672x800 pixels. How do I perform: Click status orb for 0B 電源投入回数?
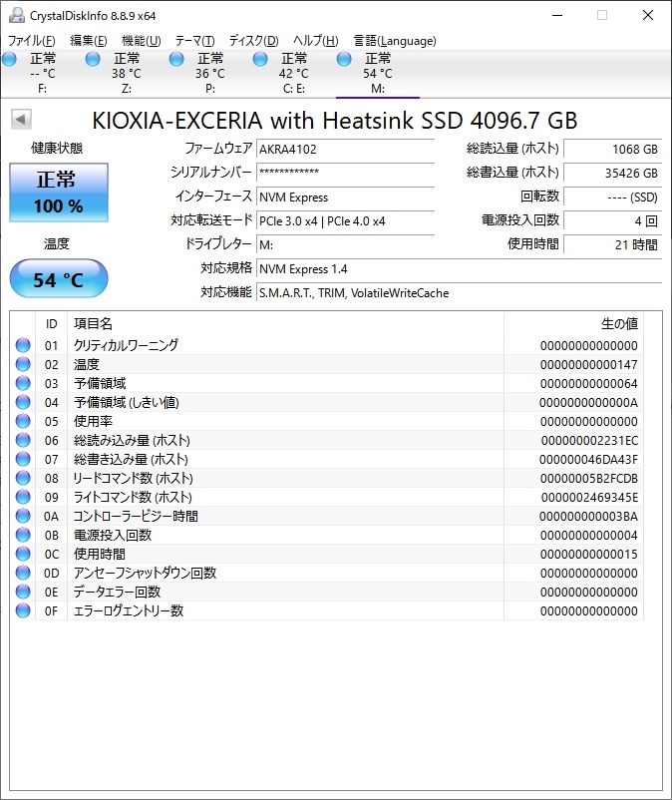click(23, 535)
